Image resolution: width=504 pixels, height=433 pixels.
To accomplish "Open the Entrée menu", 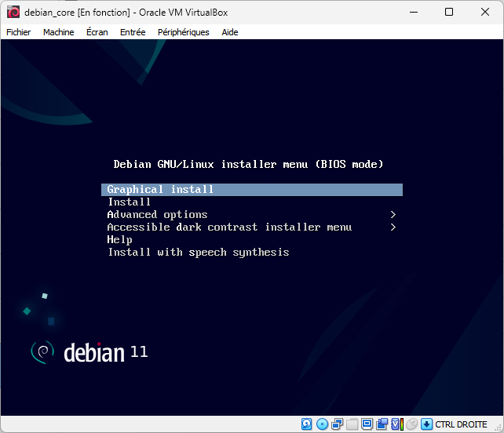I will point(133,32).
